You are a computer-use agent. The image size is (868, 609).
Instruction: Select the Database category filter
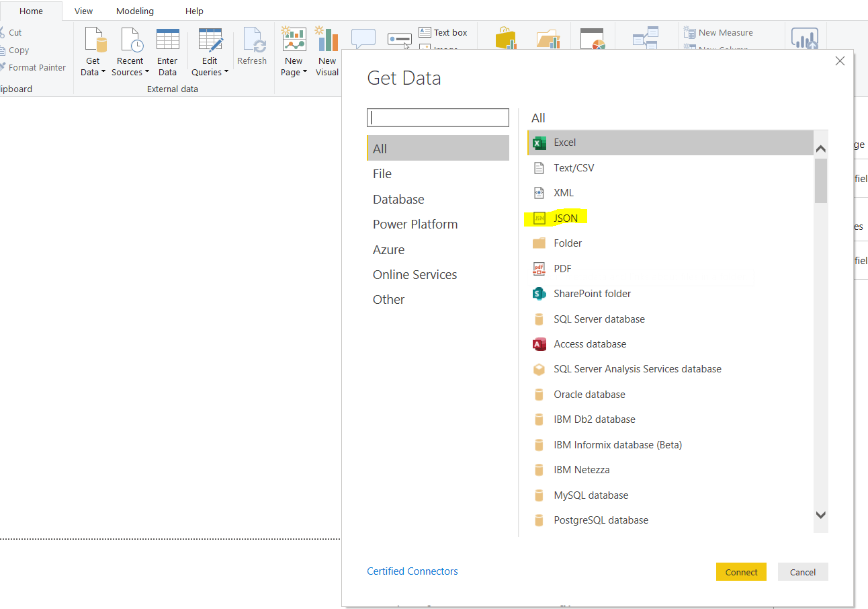(x=398, y=199)
